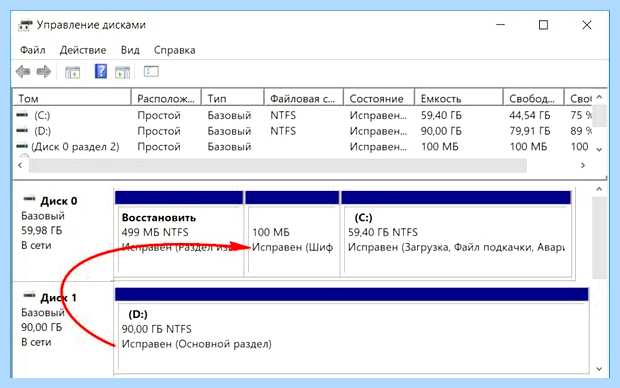This screenshot has width=620, height=388.
Task: Select the (C:) 59,40 ГБ partition block
Action: click(456, 233)
